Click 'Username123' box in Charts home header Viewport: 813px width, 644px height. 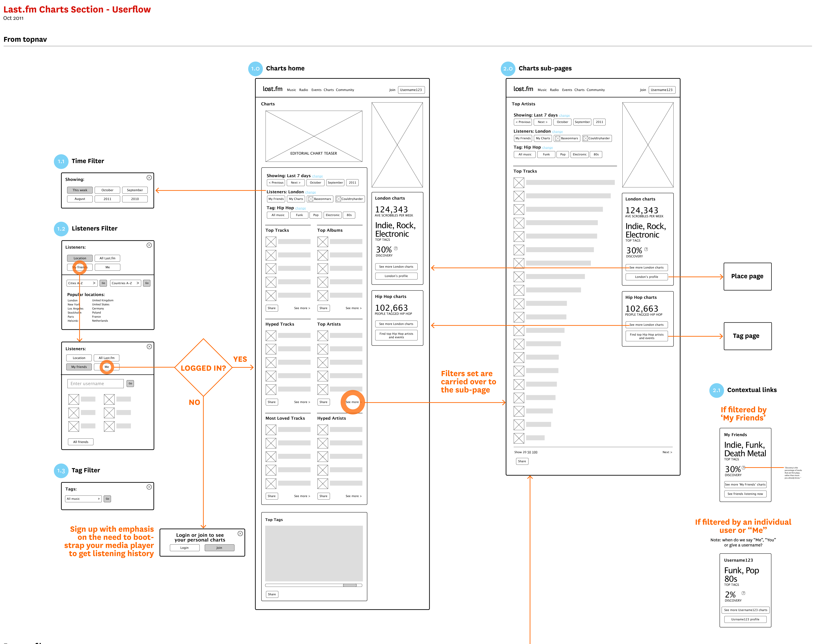pos(411,90)
